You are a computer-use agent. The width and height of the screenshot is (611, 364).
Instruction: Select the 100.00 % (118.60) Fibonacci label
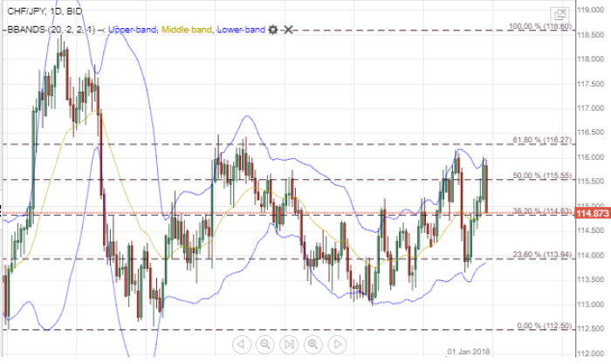click(540, 26)
